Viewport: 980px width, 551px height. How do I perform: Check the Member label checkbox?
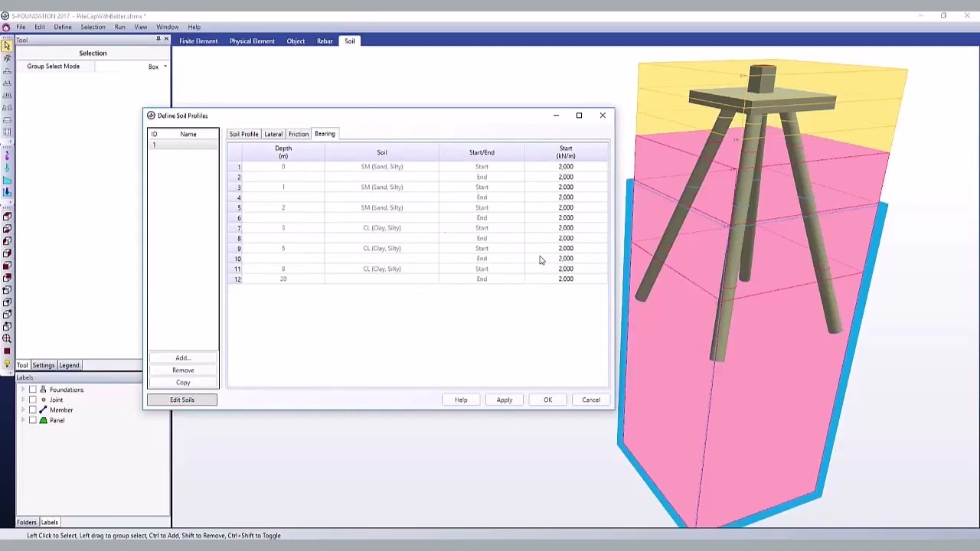[x=32, y=409]
